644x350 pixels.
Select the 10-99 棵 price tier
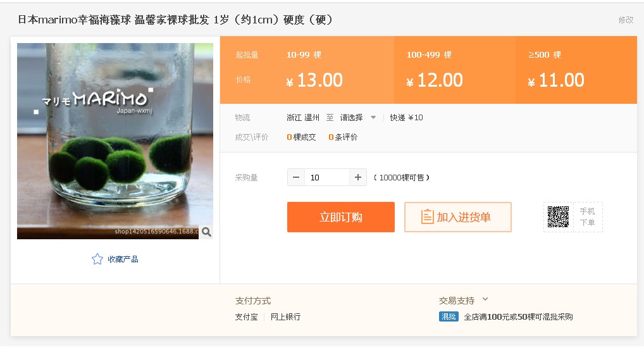click(x=314, y=70)
